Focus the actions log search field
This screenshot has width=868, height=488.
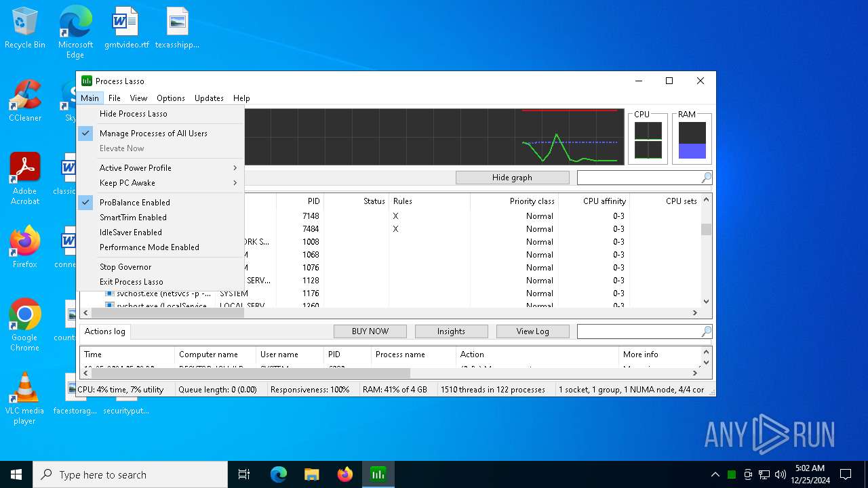point(639,331)
